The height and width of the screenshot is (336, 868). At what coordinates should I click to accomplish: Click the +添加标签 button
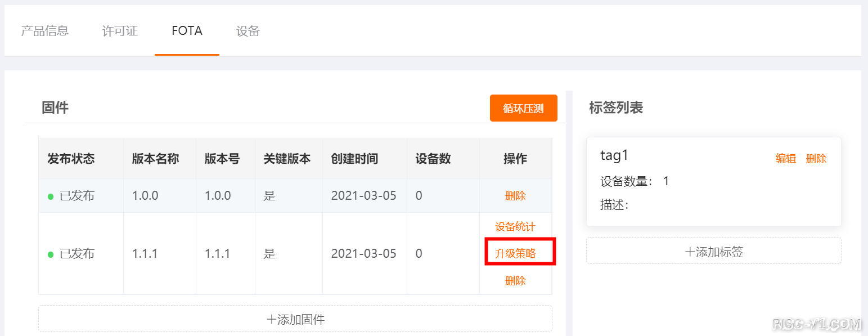[x=713, y=252]
